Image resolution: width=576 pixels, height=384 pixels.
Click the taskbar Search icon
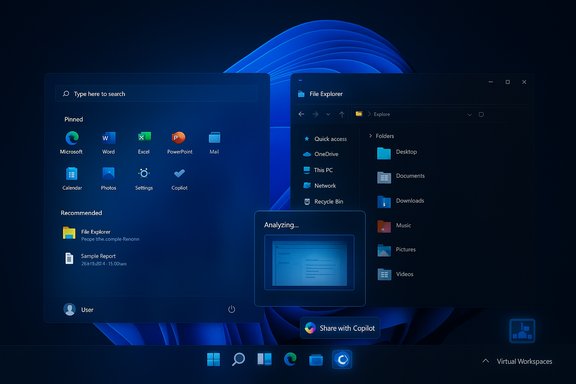238,359
